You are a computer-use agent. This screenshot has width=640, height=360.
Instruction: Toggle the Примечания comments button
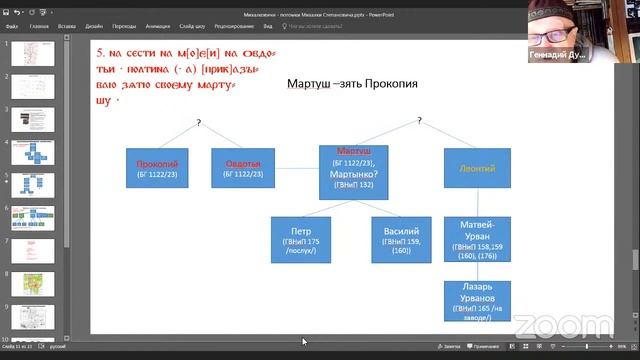[483, 347]
